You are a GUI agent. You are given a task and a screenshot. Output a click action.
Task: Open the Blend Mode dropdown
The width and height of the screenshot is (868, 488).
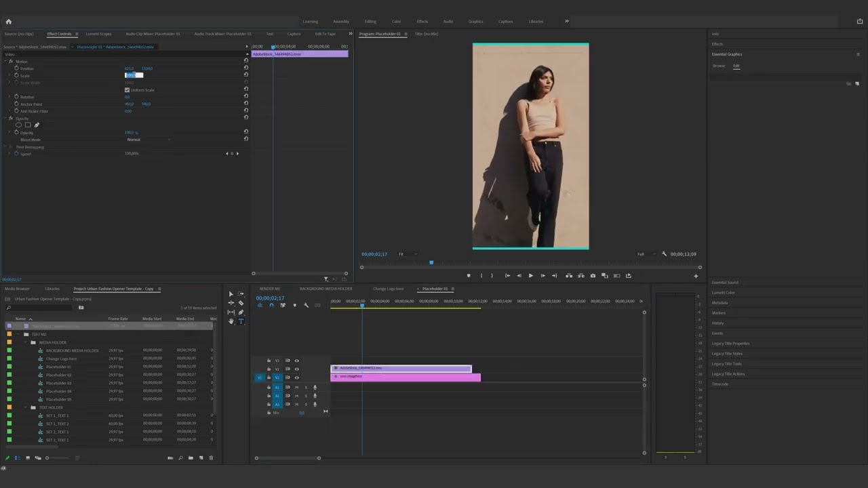point(148,140)
